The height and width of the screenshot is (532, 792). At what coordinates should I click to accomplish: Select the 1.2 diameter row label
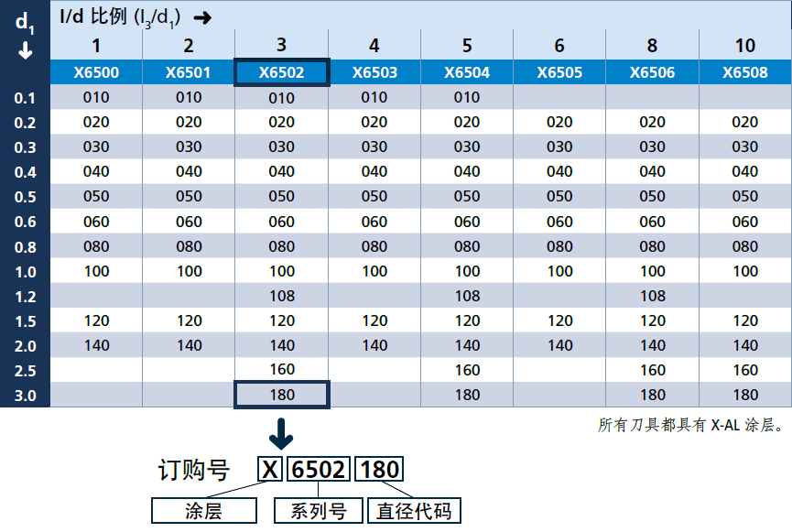click(25, 297)
